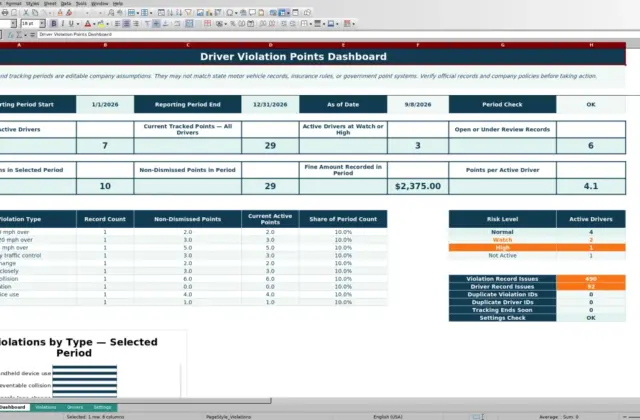The image size is (640, 420).
Task: Open border color dropdown arrow
Action: pyautogui.click(x=337, y=24)
